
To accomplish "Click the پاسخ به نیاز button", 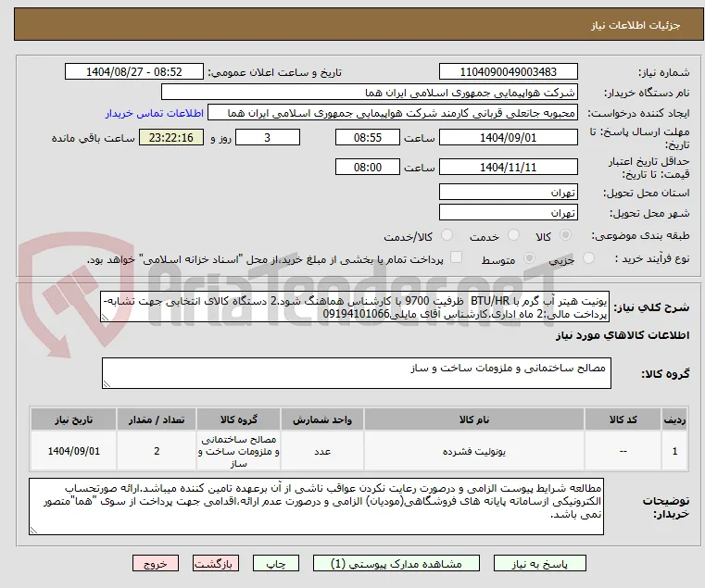I will (x=539, y=563).
